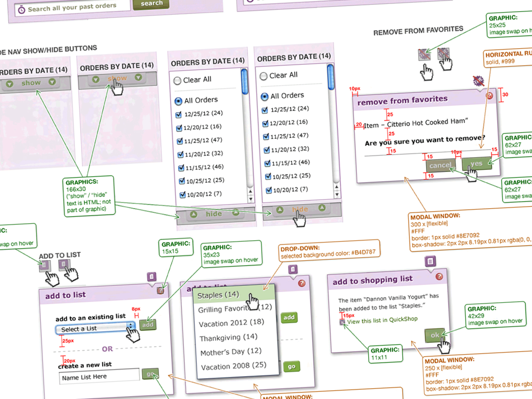The height and width of the screenshot is (399, 532).
Task: Click the list icon above add to shopping list modal
Action: click(430, 261)
